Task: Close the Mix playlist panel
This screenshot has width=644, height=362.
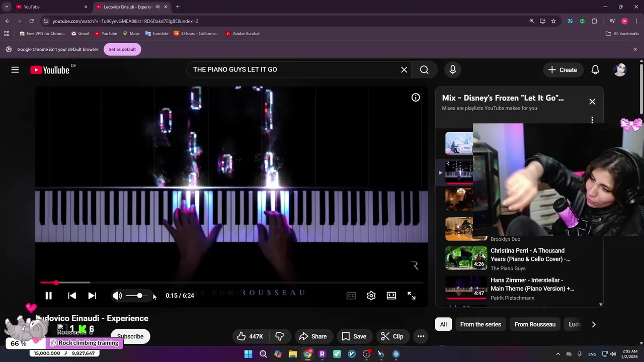Action: [592, 102]
